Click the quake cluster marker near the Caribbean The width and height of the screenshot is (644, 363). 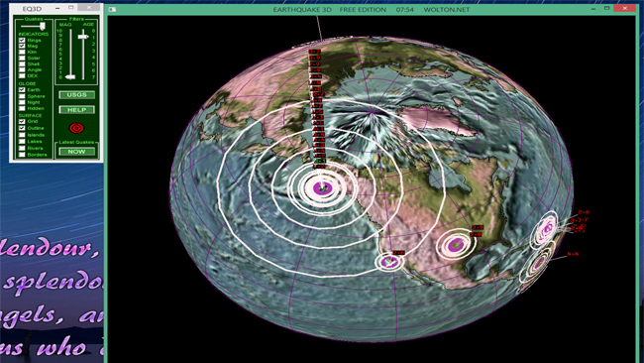click(x=546, y=229)
